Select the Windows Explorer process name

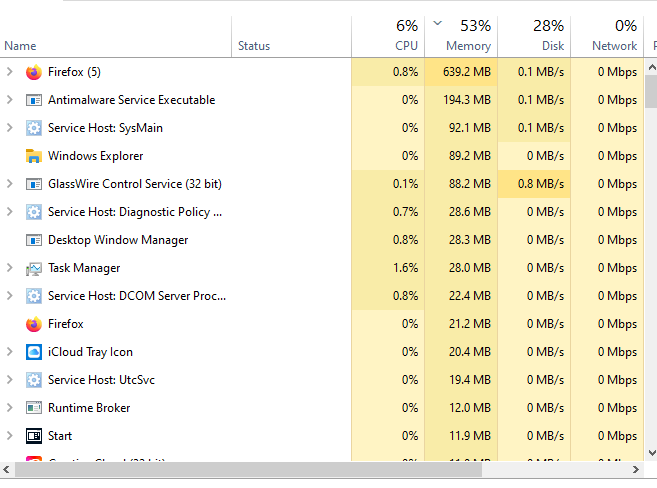pyautogui.click(x=96, y=156)
